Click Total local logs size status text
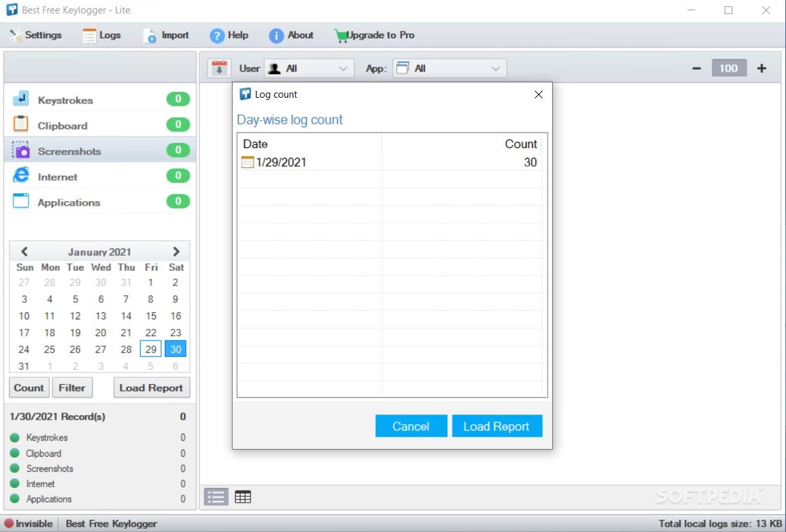This screenshot has width=786, height=532. click(x=720, y=524)
